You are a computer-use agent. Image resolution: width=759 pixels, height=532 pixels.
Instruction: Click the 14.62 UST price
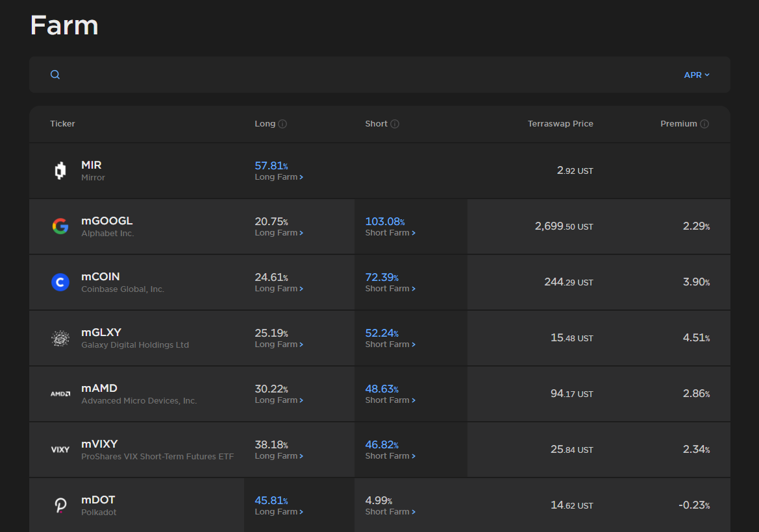pyautogui.click(x=571, y=505)
